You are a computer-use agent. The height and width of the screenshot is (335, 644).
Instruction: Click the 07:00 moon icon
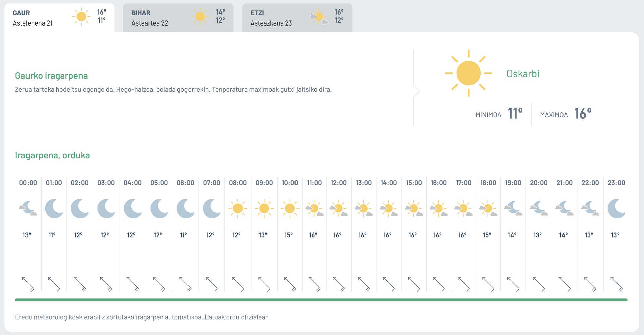tap(212, 208)
